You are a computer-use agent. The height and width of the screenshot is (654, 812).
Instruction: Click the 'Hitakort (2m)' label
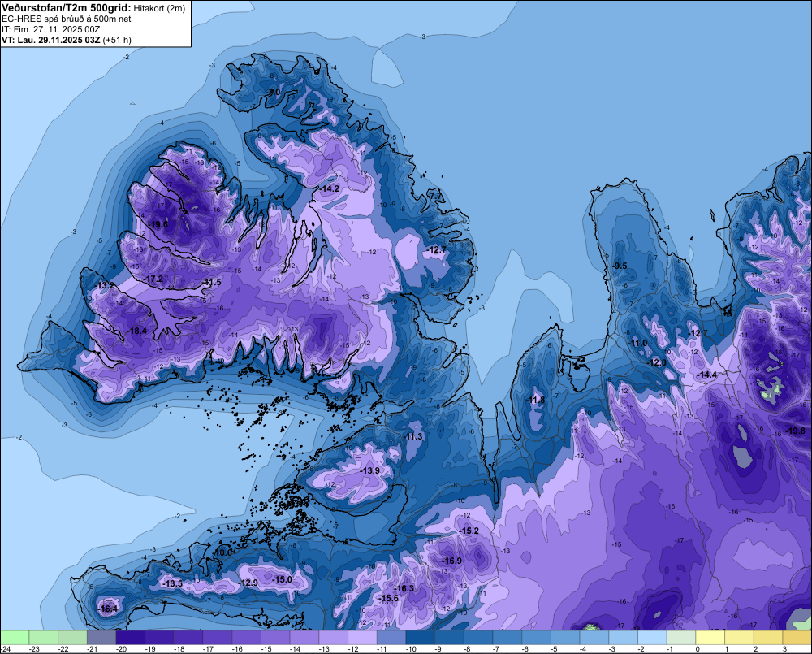click(159, 8)
